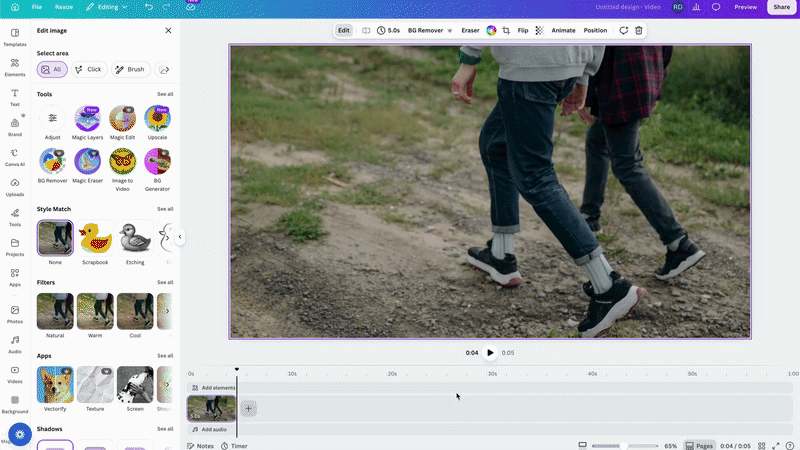Launch the BG Generator tool
Image resolution: width=800 pixels, height=450 pixels.
coord(157,161)
